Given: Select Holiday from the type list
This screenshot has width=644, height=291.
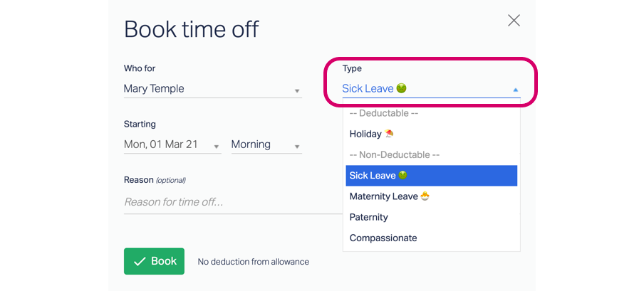Looking at the screenshot, I should (431, 134).
